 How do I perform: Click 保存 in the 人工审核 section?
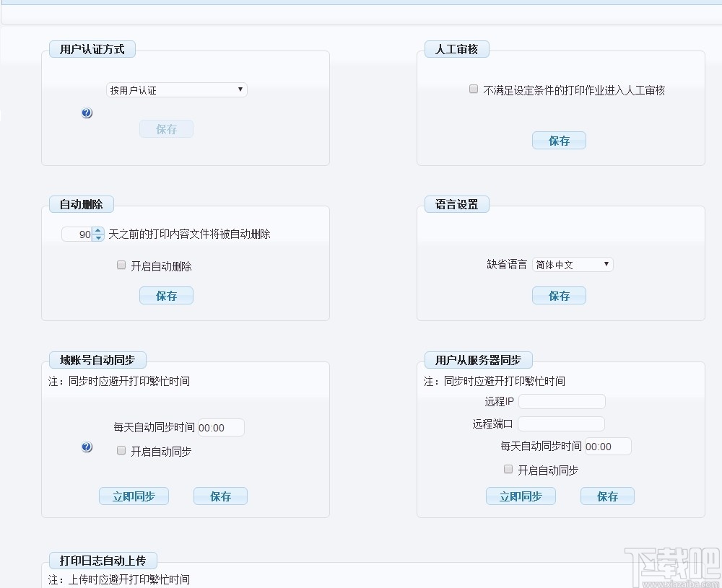[x=559, y=140]
